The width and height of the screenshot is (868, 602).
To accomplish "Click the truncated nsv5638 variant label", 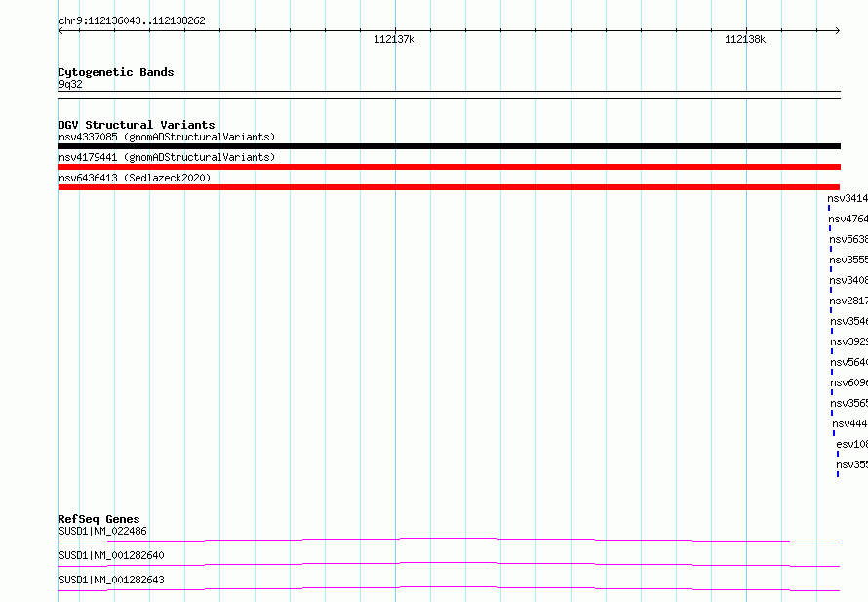I will point(848,239).
